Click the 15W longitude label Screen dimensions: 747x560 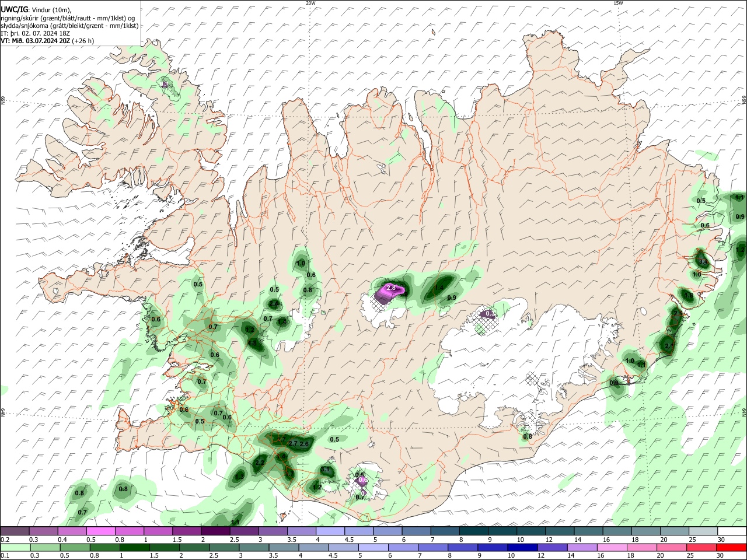[x=617, y=3]
